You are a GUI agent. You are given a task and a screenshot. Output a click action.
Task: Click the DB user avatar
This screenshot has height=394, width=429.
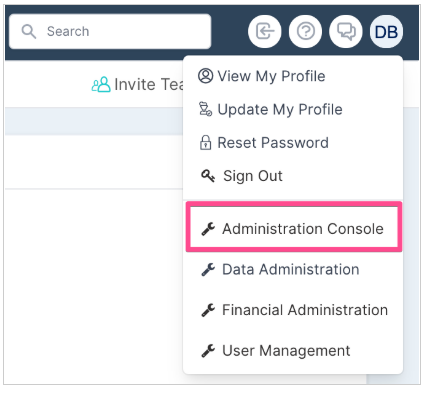[x=386, y=32]
